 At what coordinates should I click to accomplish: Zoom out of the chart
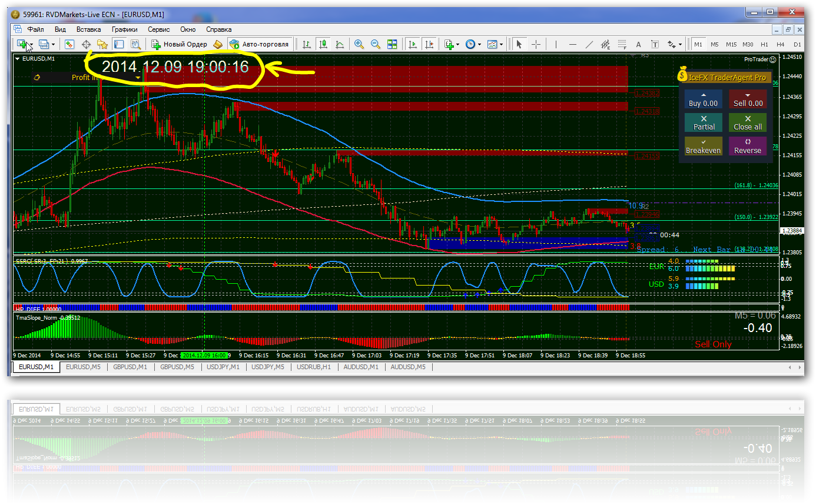tap(375, 44)
